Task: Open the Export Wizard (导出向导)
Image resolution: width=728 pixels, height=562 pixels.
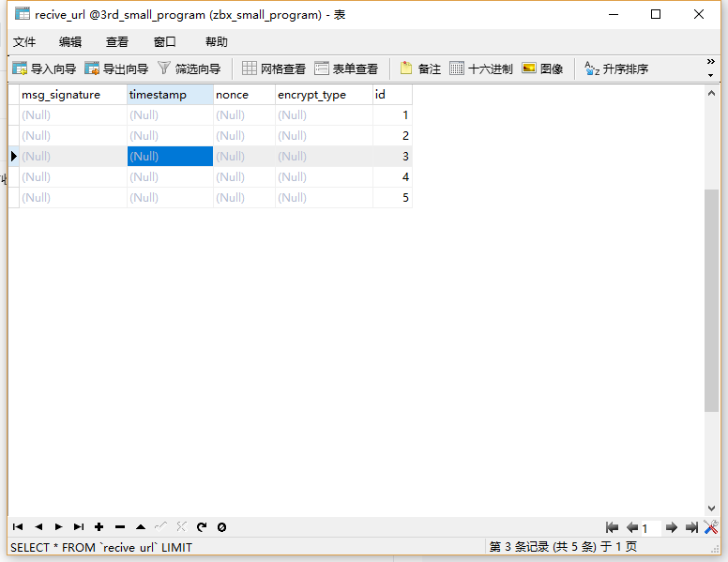Action: click(116, 68)
